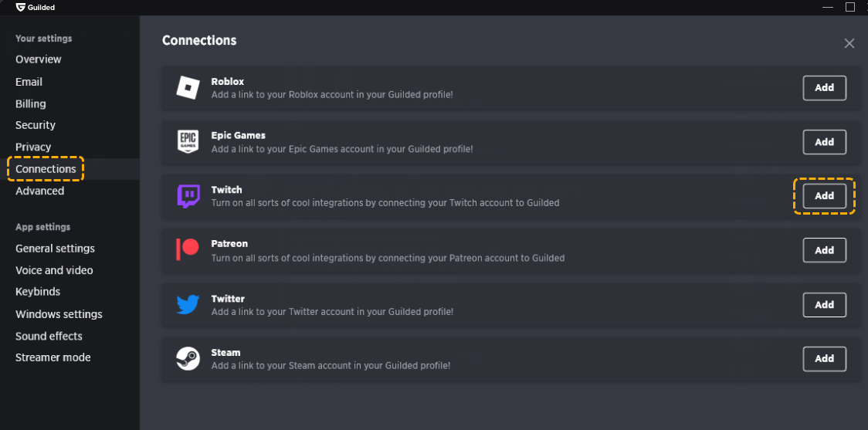Select Privacy in the sidebar
868x430 pixels.
(x=33, y=147)
